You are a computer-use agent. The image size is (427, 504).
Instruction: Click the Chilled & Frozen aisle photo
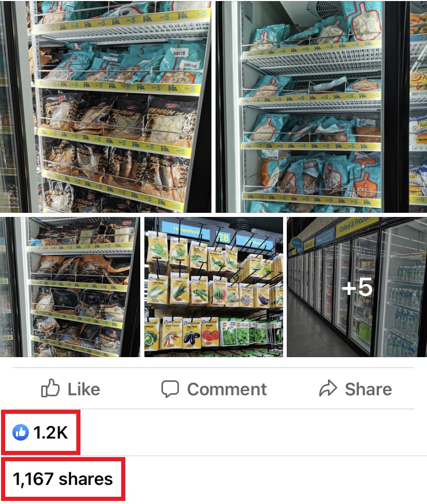[357, 287]
